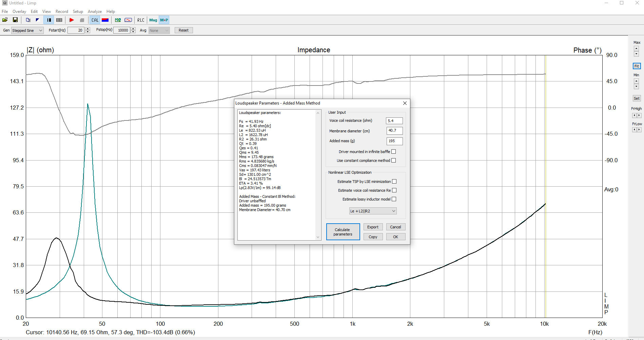Select the Mag magnitude view icon

pyautogui.click(x=153, y=20)
